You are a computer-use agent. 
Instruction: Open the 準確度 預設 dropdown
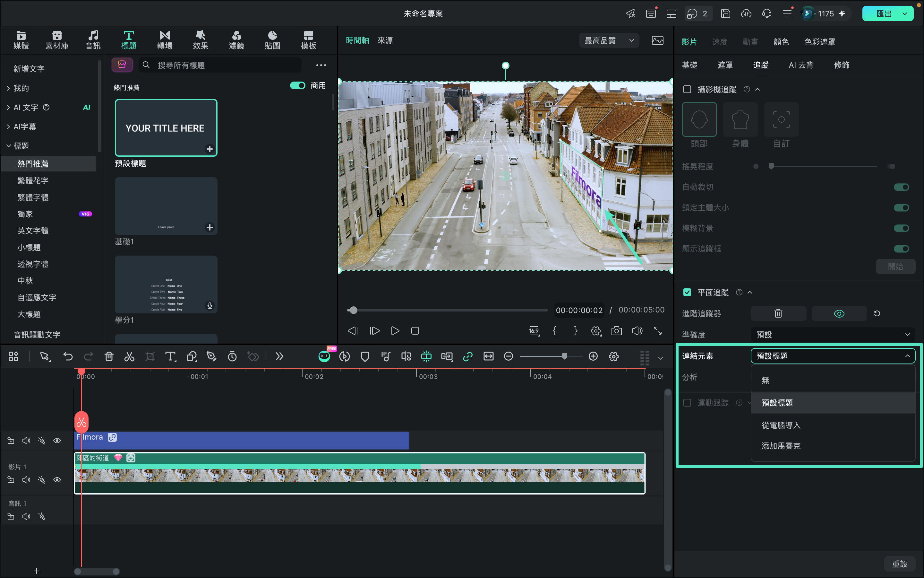[x=833, y=335]
